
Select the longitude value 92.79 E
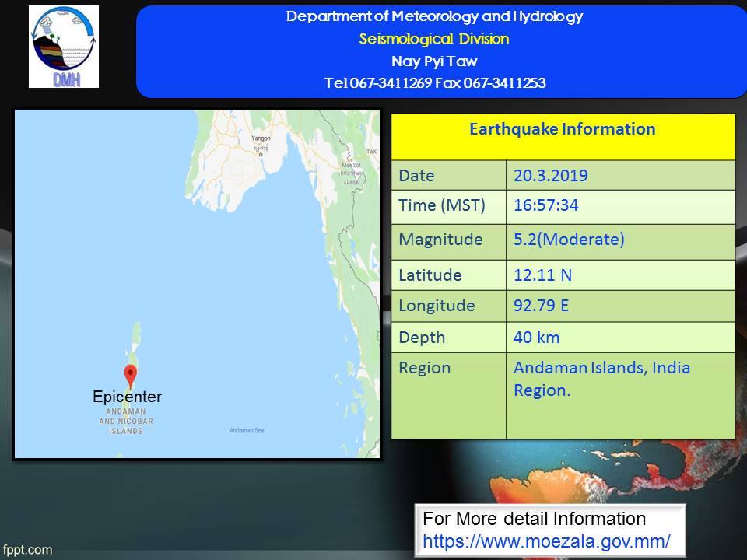click(541, 306)
